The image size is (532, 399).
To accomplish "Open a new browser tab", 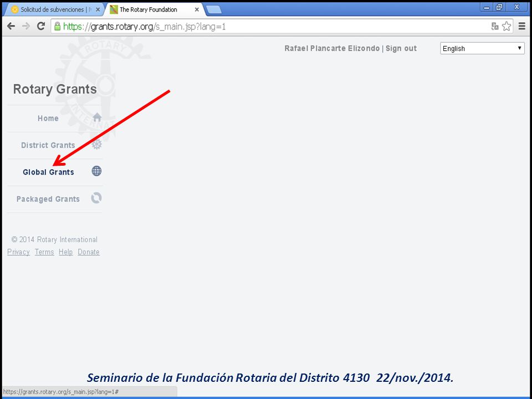I will pyautogui.click(x=214, y=10).
